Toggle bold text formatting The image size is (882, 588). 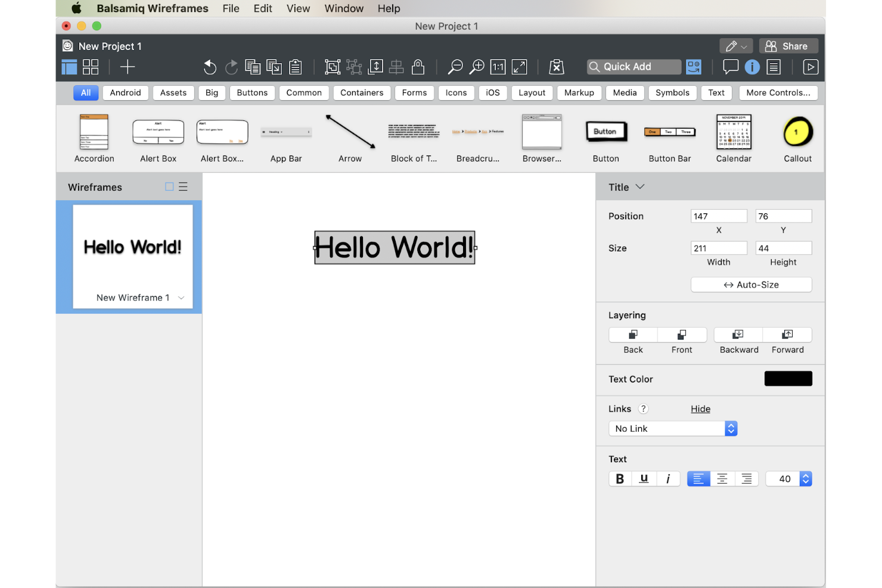tap(620, 478)
